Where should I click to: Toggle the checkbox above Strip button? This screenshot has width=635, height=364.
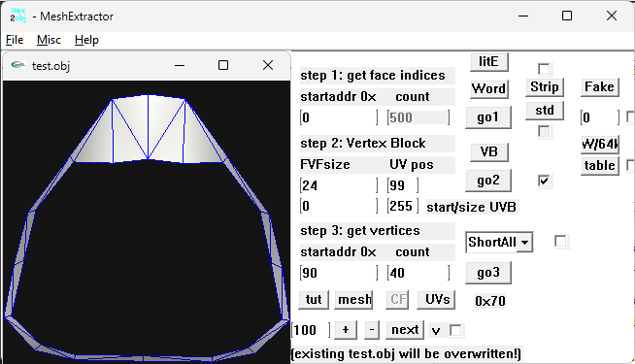(x=544, y=69)
